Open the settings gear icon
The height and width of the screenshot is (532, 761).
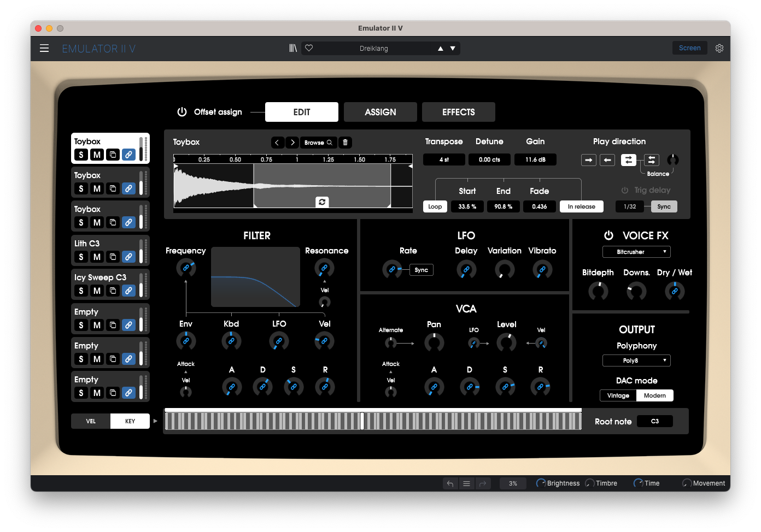(719, 48)
